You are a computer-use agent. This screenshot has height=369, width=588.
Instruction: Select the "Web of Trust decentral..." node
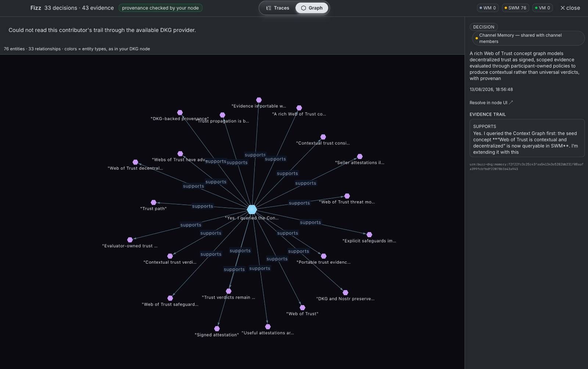pos(135,162)
